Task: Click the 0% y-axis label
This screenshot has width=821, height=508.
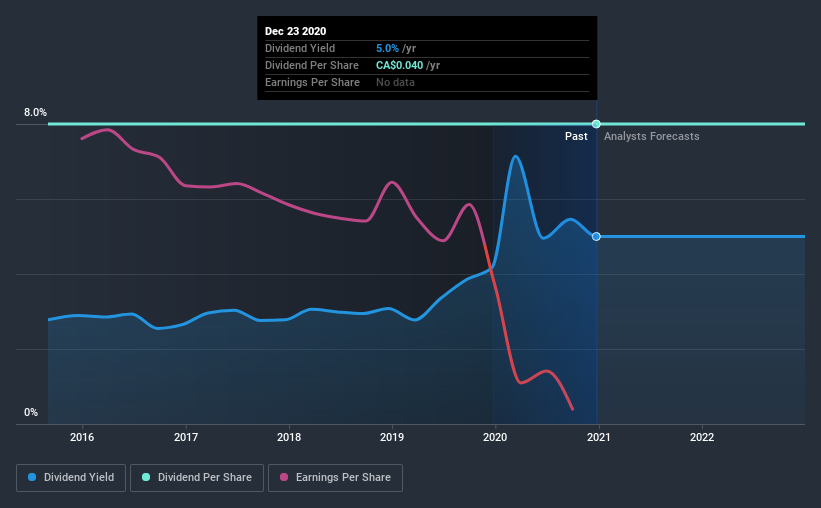Action: (31, 413)
